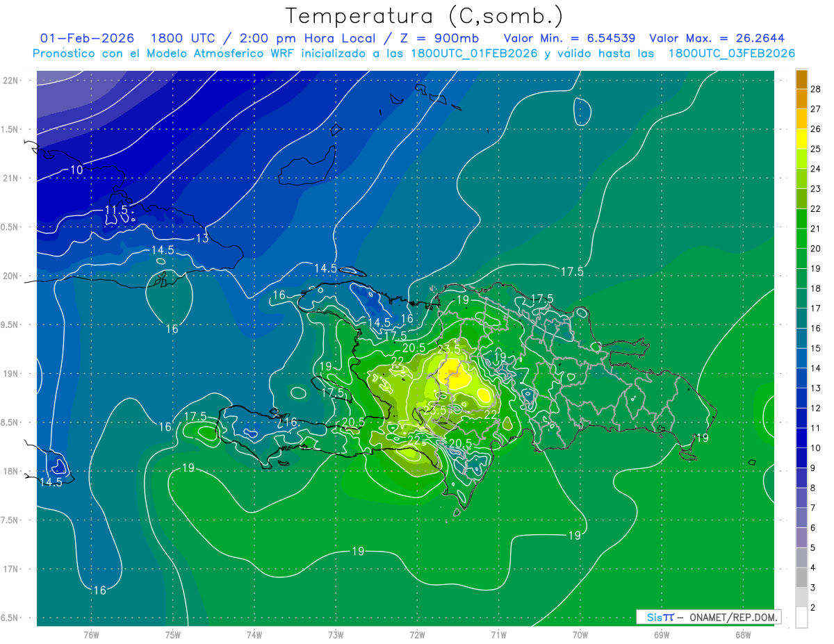Click the dark orange swatch above legend value 28
The image size is (834, 644).
pos(801,79)
